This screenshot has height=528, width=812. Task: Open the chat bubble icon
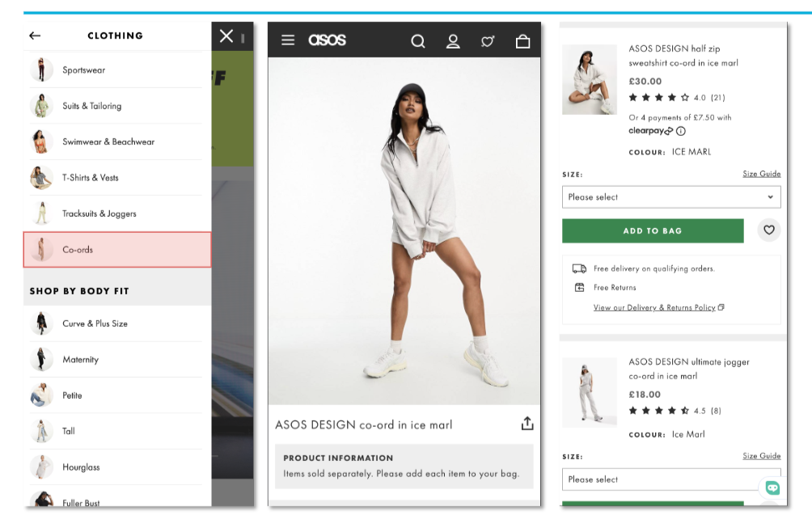pos(772,488)
